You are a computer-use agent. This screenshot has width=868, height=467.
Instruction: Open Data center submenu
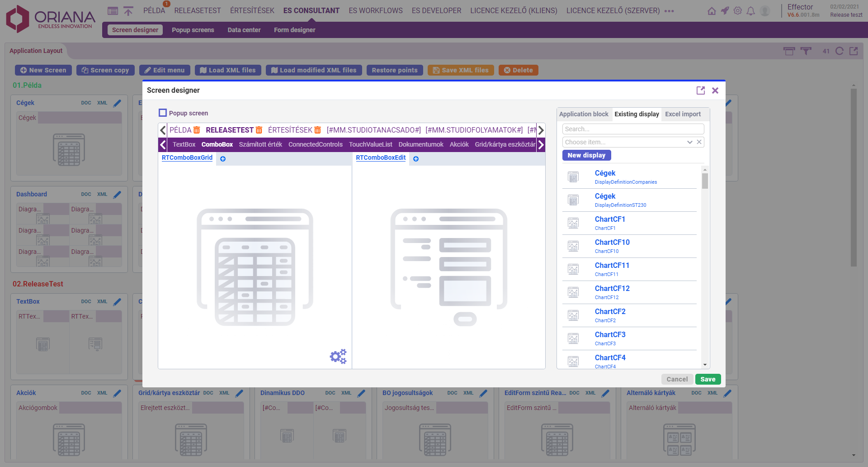(244, 30)
